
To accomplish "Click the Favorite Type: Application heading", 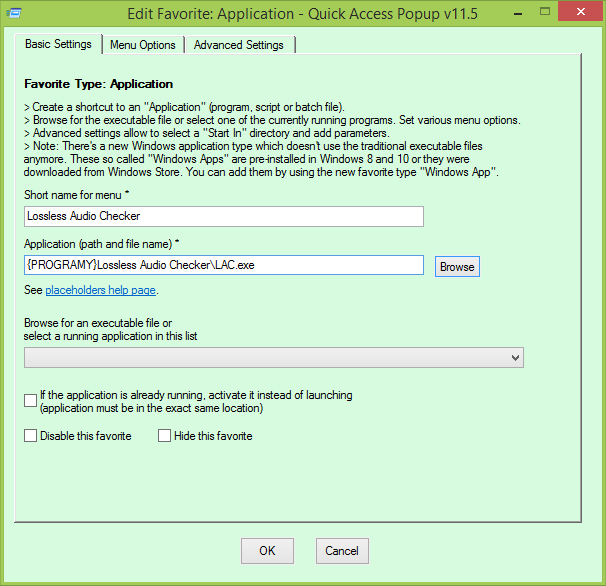I will click(x=99, y=84).
